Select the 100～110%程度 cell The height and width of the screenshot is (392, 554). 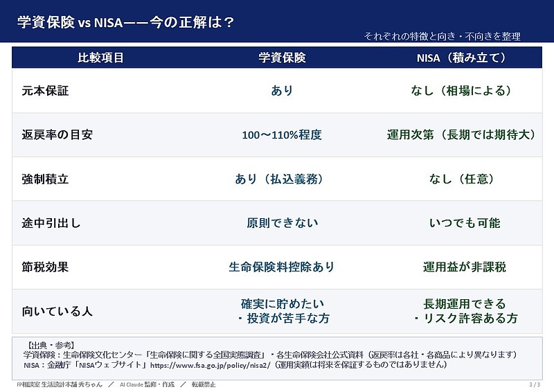pyautogui.click(x=282, y=134)
